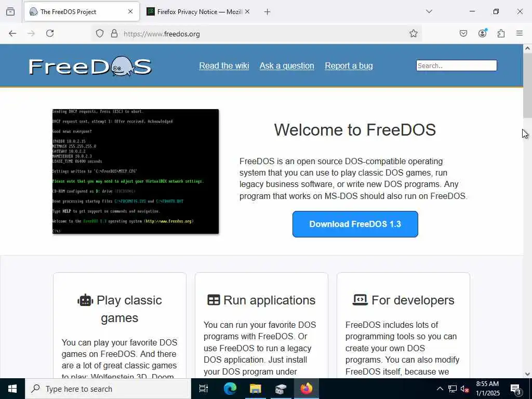Switch to Firefox Privacy Notice tab
Screen dimensions: 532x399
tap(198, 11)
